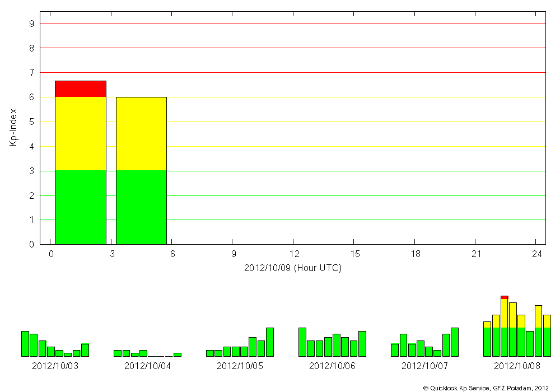The image size is (560, 392).
Task: Open the 2012/10/04 mini bar chart
Action: tap(147, 353)
